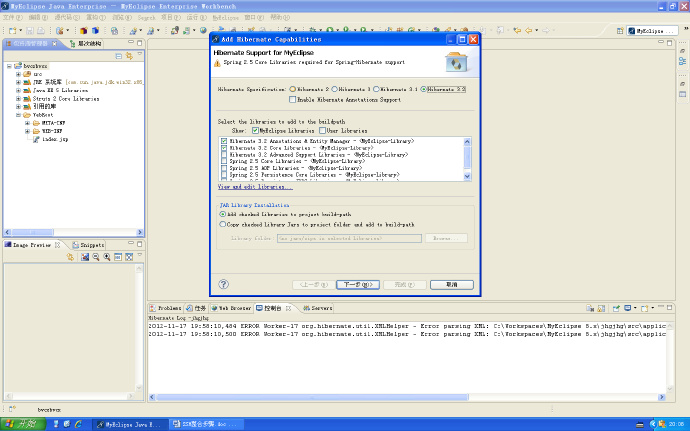The height and width of the screenshot is (431, 690).
Task: Minimize the Image Preview panel
Action: coord(131,243)
